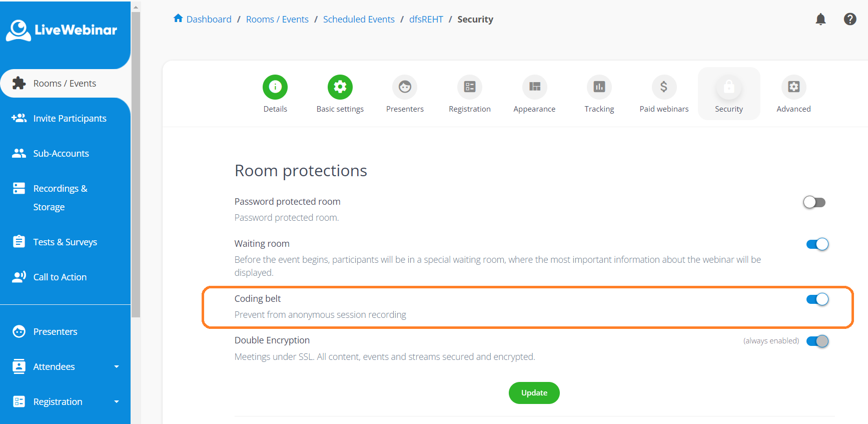Click the sidebar vertical scrollbar thumb
Screen dimensions: 868x424
point(136,165)
